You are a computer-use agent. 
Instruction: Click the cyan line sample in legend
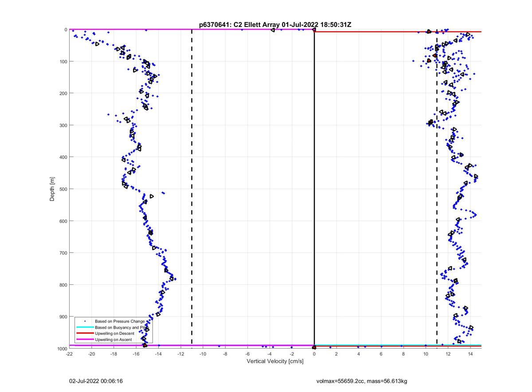click(85, 327)
